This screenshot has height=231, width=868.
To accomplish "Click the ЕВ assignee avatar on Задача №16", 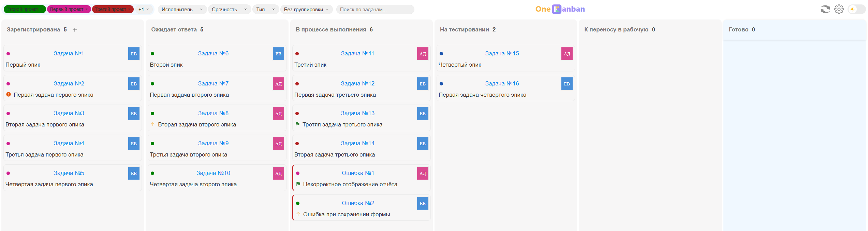I will click(x=567, y=84).
